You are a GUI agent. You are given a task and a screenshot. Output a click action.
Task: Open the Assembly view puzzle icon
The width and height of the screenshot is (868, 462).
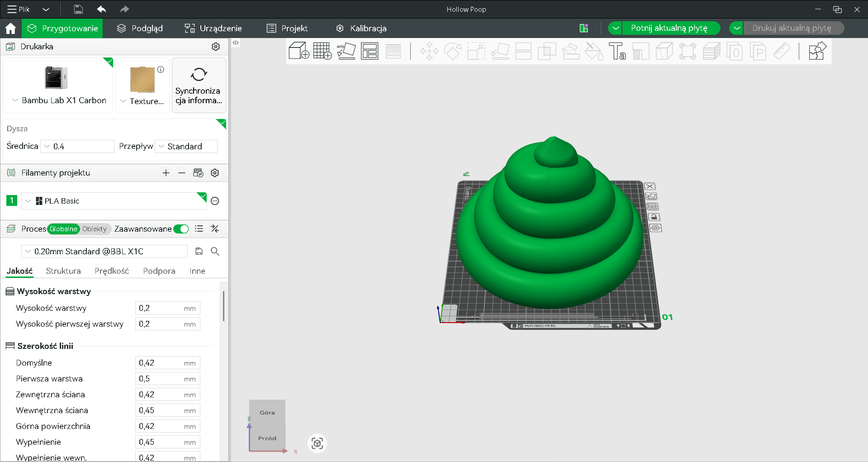(817, 51)
